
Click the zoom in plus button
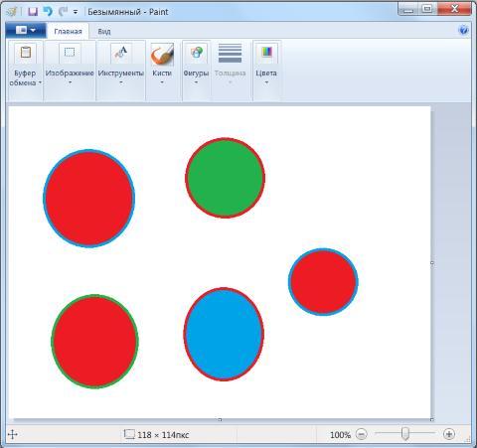click(x=449, y=434)
